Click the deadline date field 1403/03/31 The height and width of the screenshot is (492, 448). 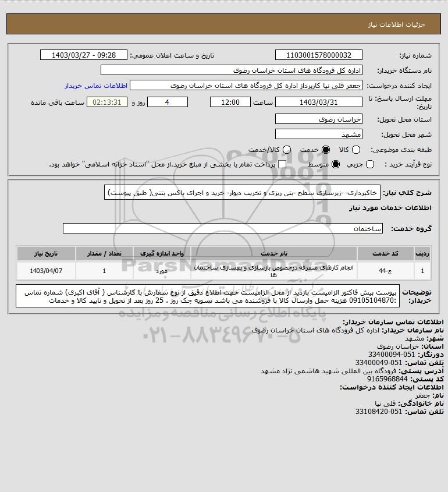(318, 102)
